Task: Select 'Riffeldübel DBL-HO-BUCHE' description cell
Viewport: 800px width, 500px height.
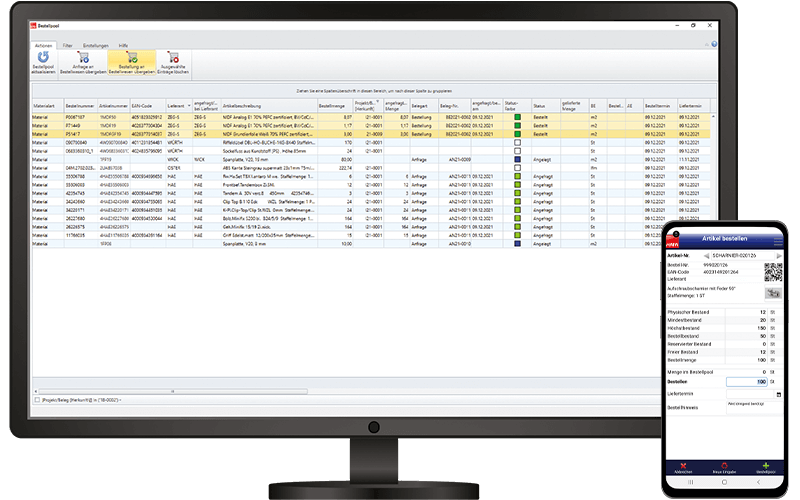Action: [x=269, y=143]
